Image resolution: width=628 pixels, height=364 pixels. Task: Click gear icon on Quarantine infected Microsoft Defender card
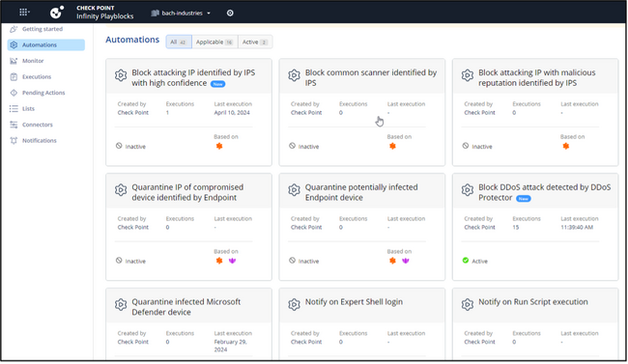coord(121,304)
